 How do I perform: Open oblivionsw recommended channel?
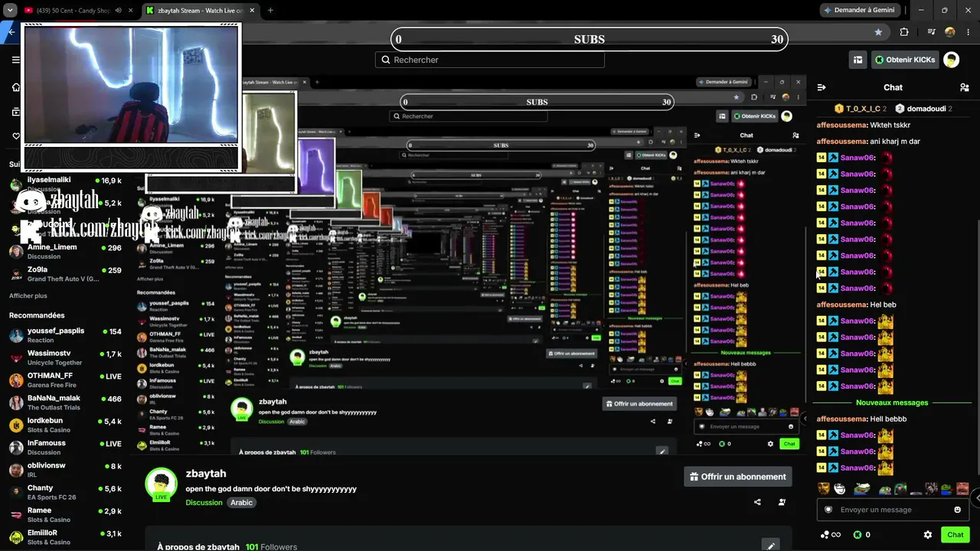66,470
